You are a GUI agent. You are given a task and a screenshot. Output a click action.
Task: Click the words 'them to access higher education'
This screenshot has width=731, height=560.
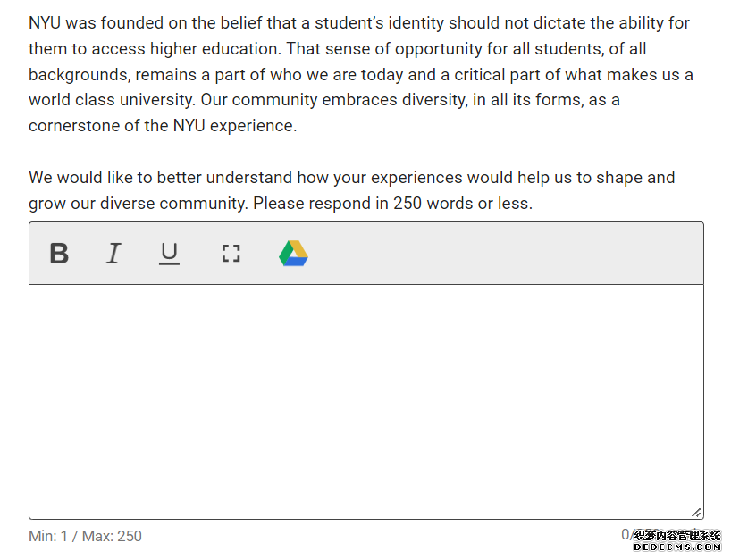[154, 49]
